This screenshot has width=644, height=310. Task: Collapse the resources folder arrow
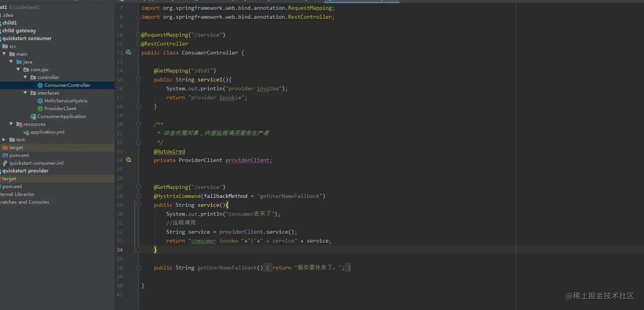pyautogui.click(x=11, y=124)
